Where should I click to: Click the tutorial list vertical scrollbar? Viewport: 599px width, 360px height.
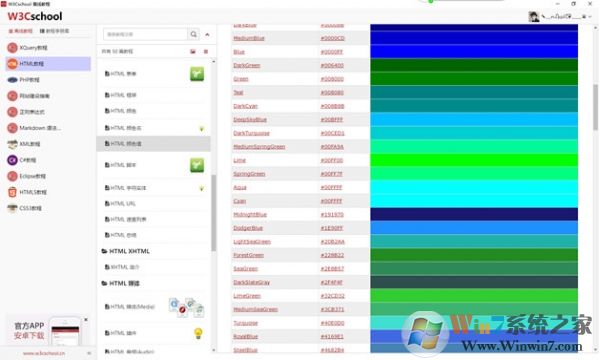click(214, 213)
